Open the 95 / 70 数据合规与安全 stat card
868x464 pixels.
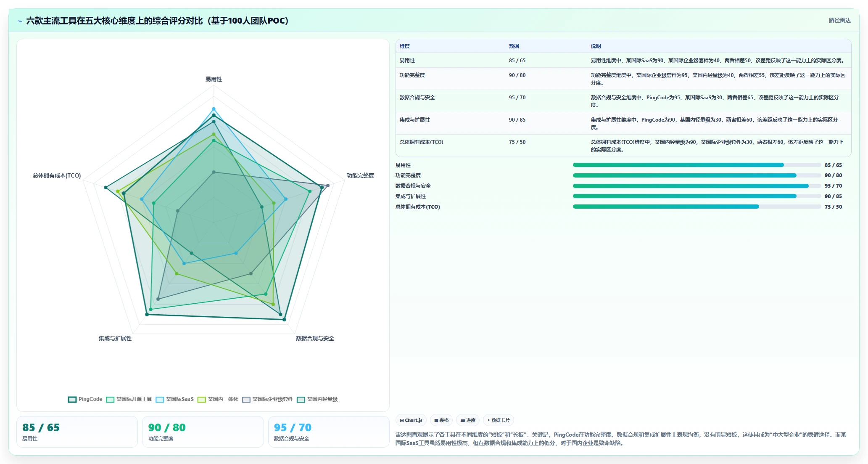[x=329, y=432]
